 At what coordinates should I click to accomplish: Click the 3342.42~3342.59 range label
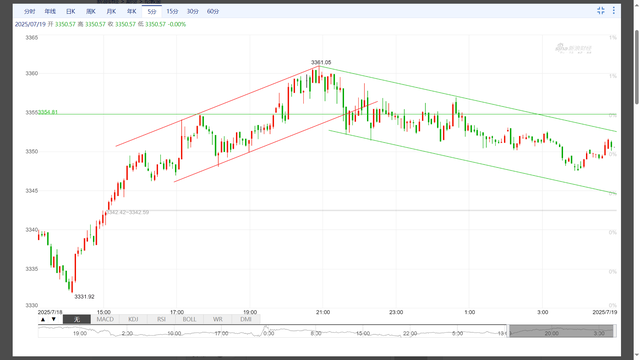(127, 212)
